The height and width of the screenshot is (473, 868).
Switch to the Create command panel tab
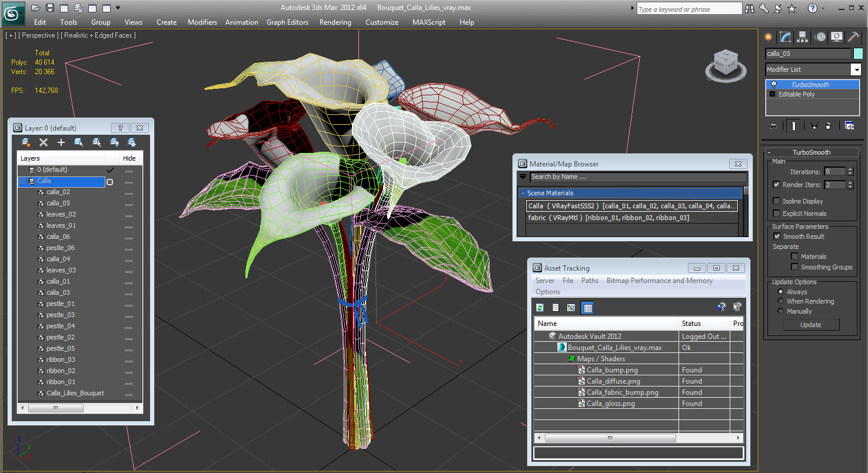(x=769, y=37)
